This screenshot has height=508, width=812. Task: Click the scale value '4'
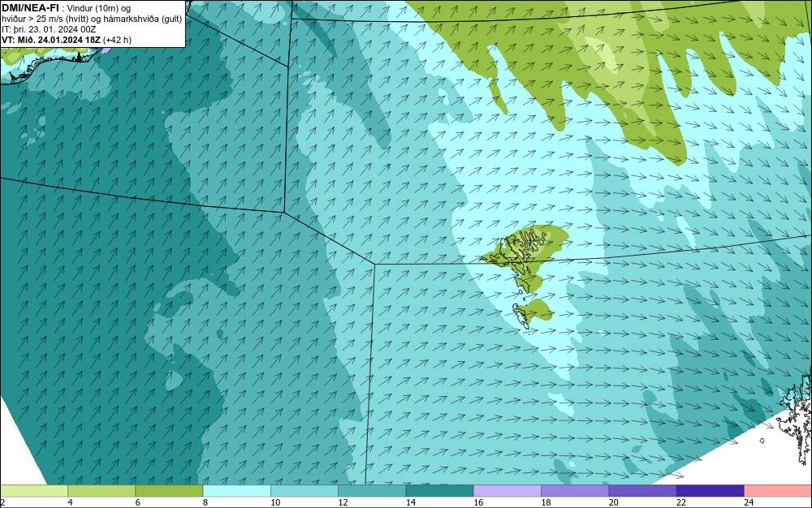click(x=70, y=502)
